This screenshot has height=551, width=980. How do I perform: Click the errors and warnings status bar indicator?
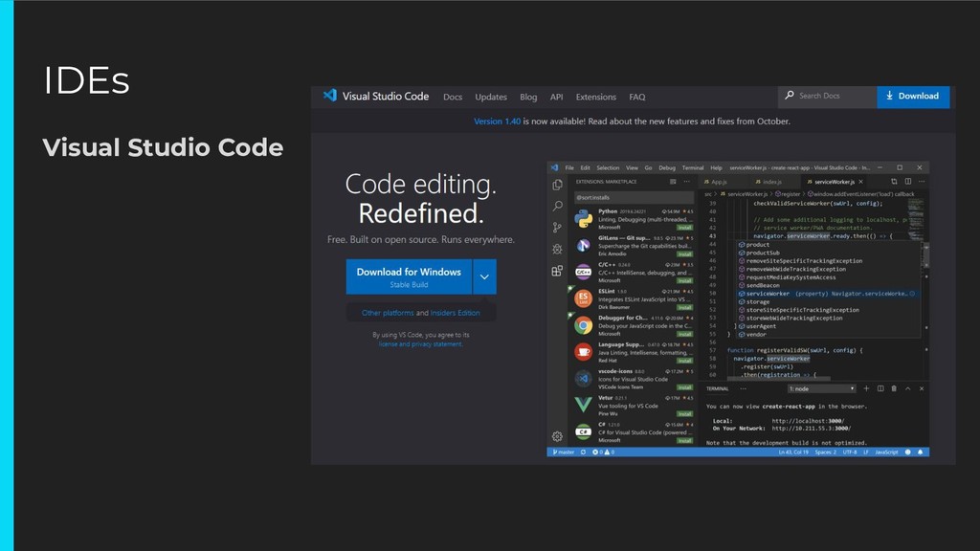point(604,452)
